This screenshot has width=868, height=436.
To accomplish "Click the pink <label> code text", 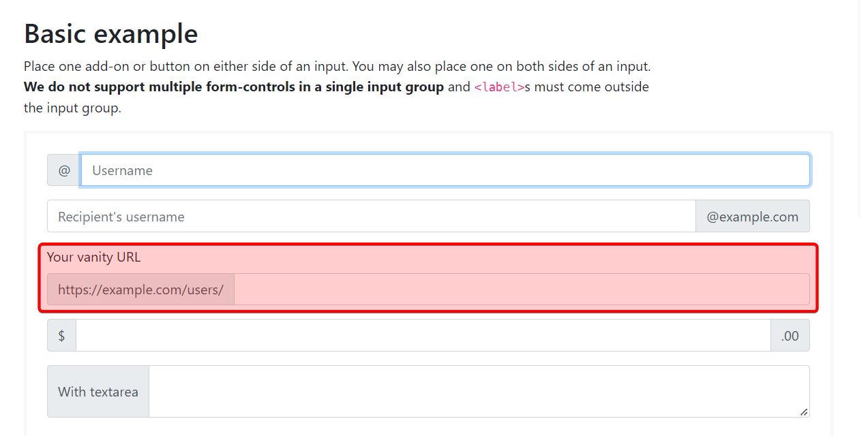I will click(499, 87).
